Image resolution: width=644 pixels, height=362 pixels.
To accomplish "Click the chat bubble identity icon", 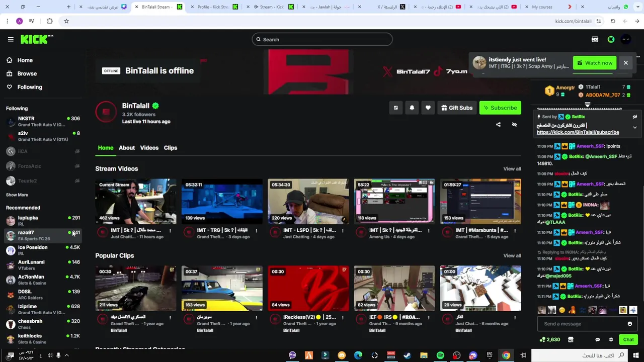I will tap(597, 339).
